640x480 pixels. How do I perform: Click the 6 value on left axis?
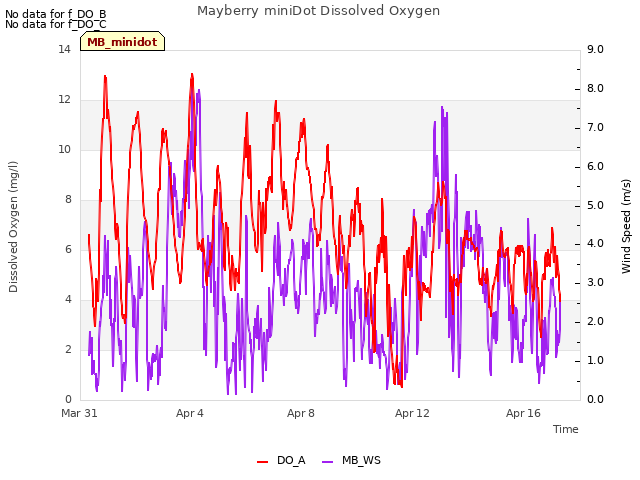point(68,250)
